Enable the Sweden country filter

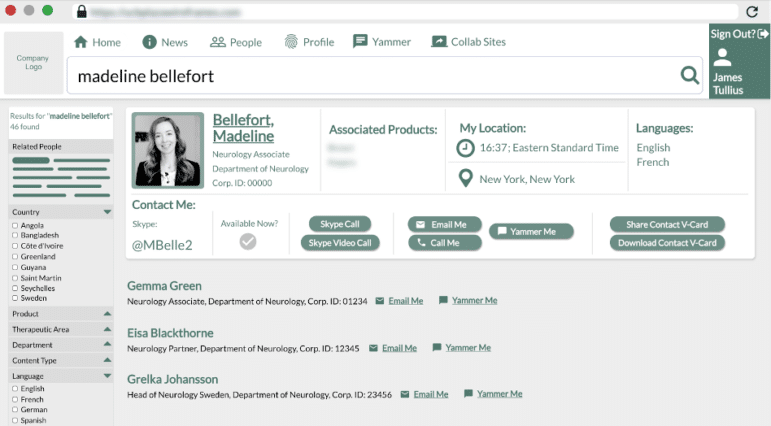coord(15,298)
